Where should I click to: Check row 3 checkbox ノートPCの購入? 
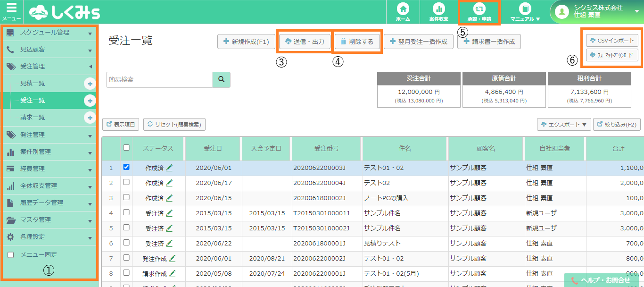pos(126,197)
